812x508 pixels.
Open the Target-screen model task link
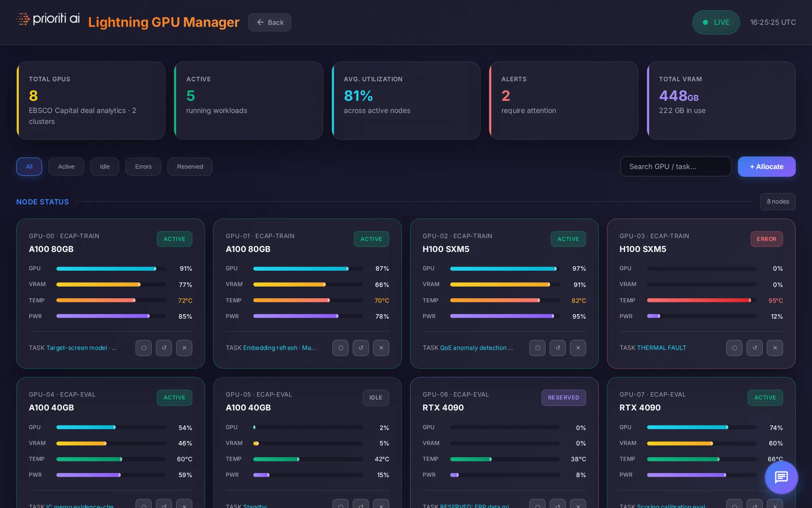pos(82,348)
